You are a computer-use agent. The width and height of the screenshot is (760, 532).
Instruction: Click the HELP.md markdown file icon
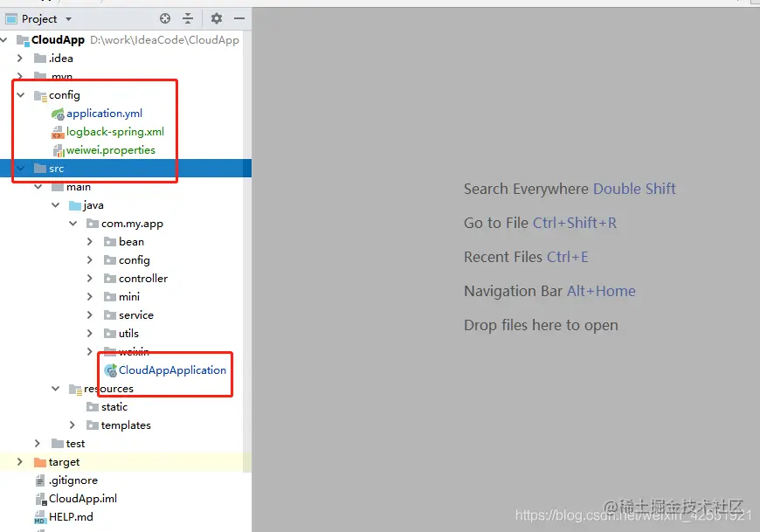40,517
